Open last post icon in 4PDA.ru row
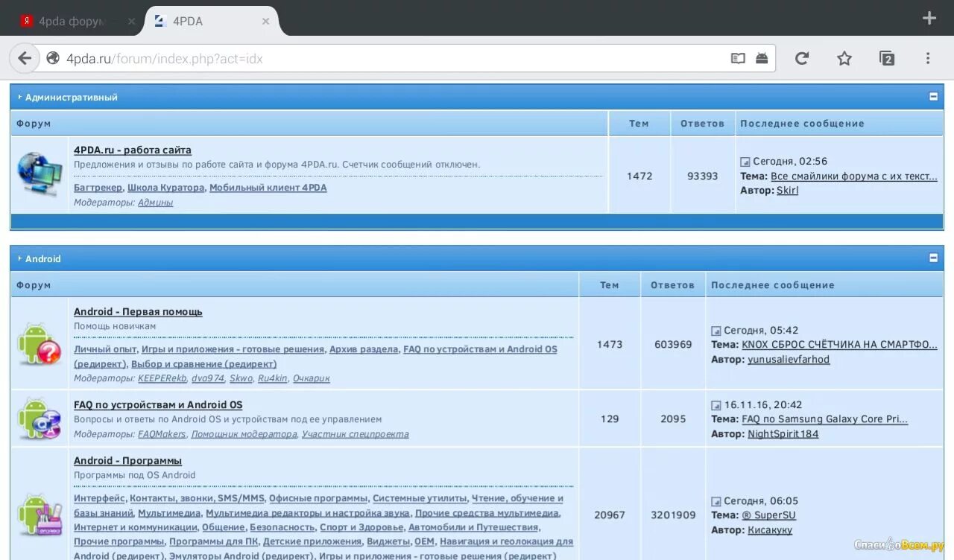This screenshot has width=954, height=560. coord(745,162)
